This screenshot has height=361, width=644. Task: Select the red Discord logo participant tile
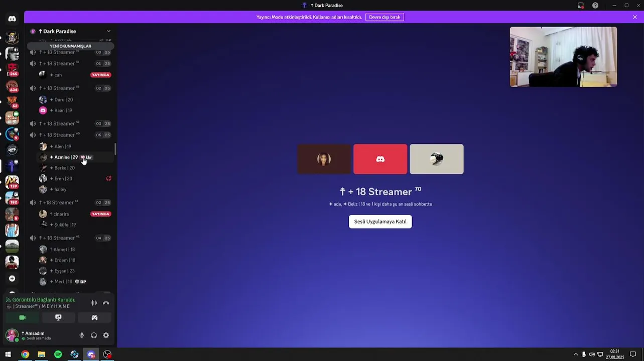coord(380,159)
